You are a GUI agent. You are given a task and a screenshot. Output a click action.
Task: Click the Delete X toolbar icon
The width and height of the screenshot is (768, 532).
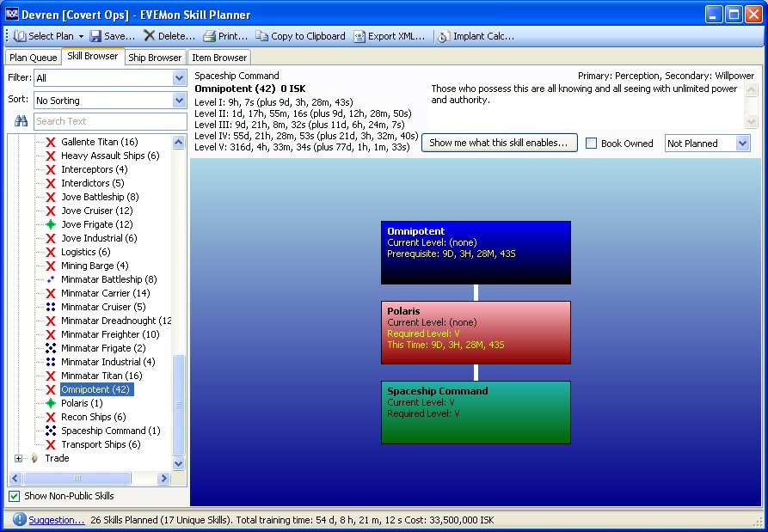click(149, 36)
